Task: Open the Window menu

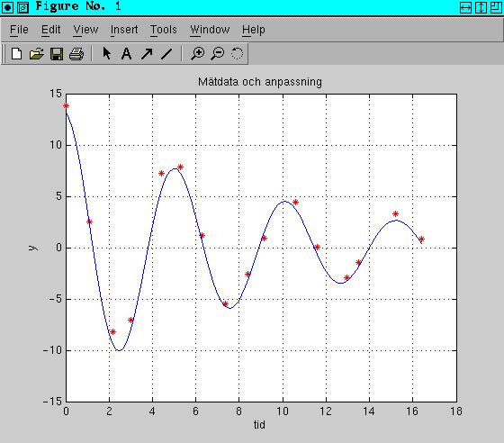Action: 210,30
